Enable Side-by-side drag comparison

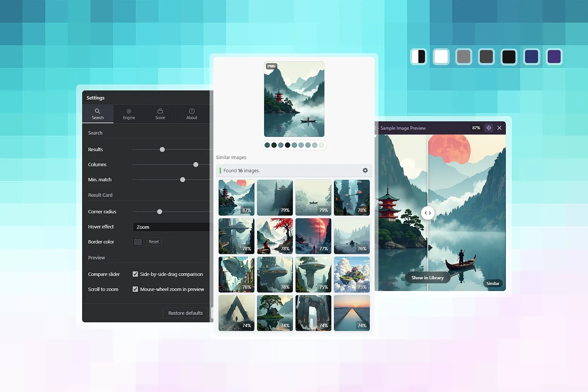[x=135, y=274]
